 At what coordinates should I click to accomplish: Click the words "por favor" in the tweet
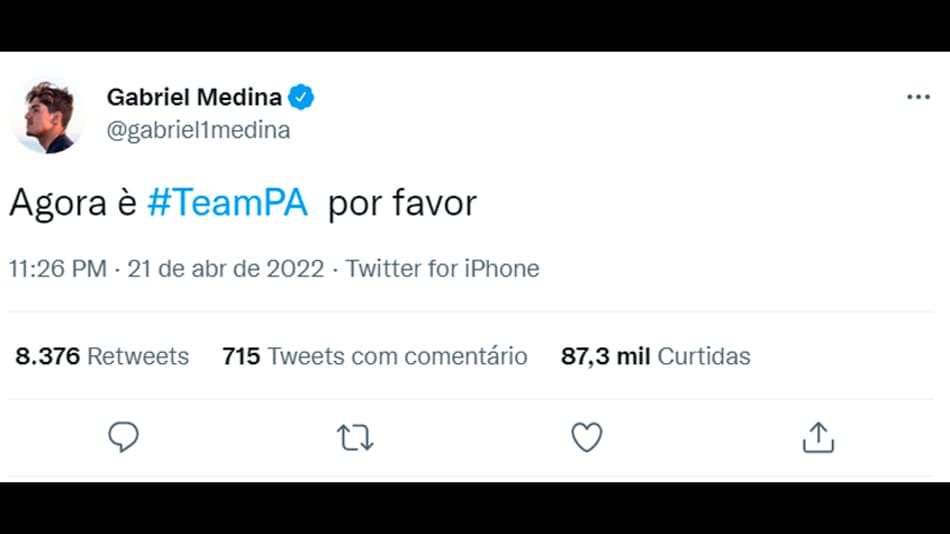pyautogui.click(x=402, y=203)
